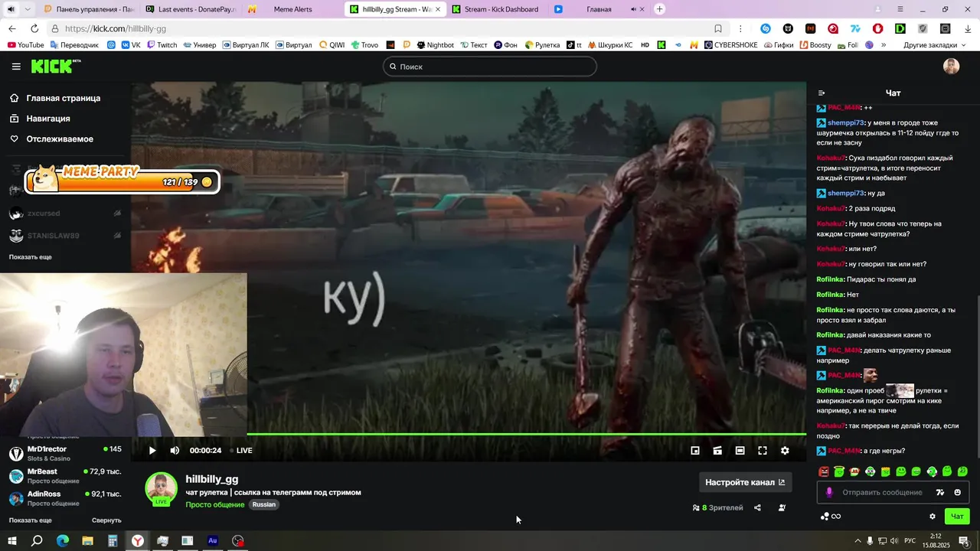
Task: Send message with green Чат button
Action: [x=957, y=517]
